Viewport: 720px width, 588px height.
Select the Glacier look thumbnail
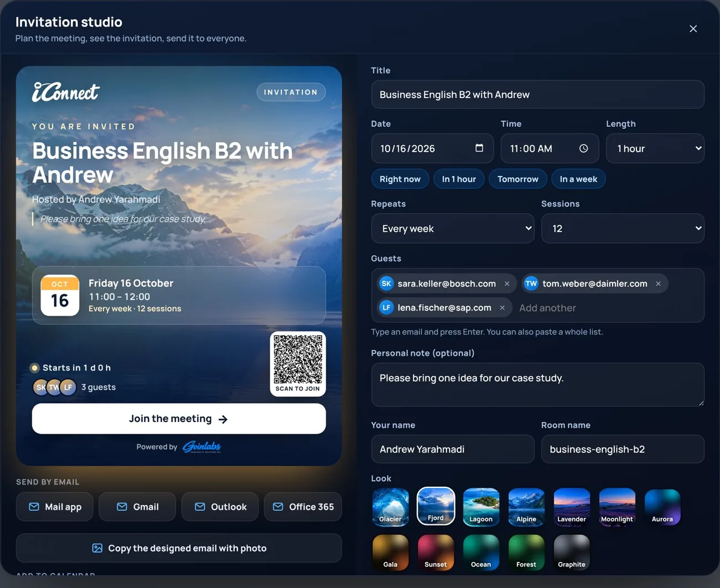(390, 507)
